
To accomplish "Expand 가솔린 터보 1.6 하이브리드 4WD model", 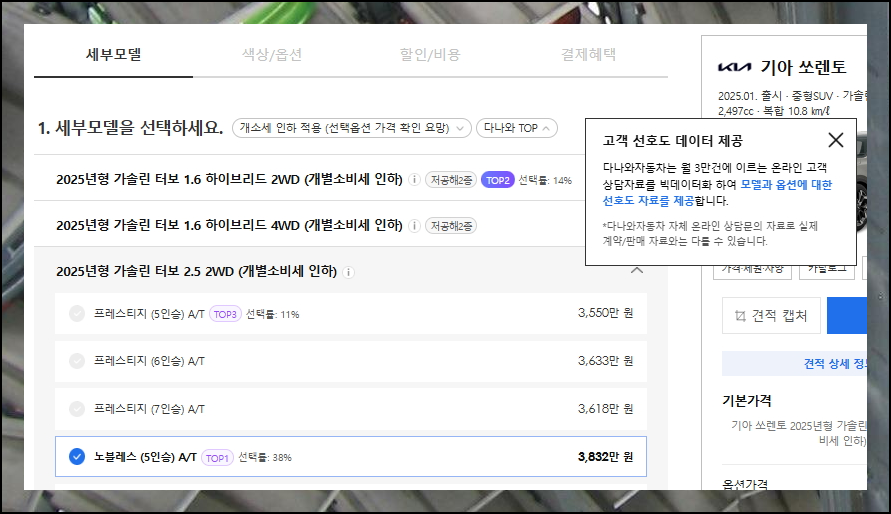I will coord(229,225).
